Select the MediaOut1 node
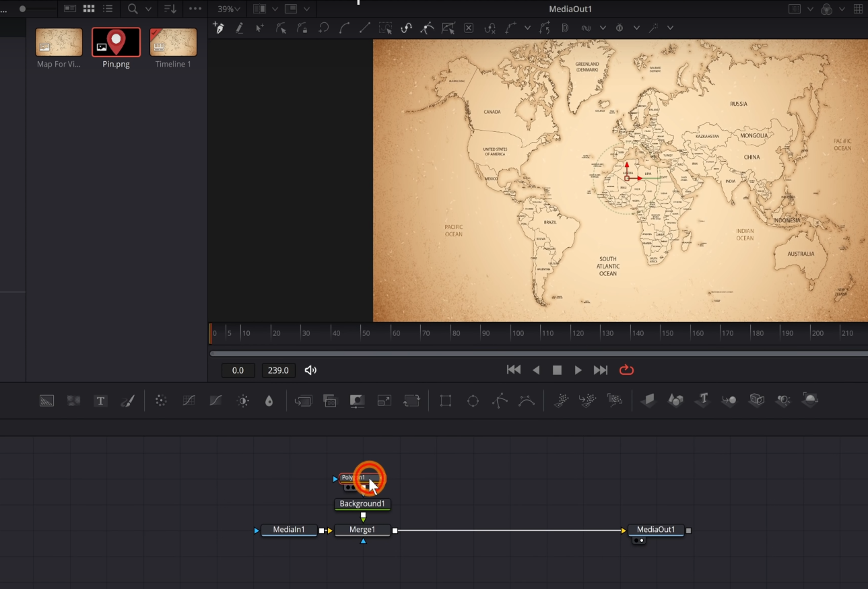Viewport: 868px width, 589px height. click(656, 530)
